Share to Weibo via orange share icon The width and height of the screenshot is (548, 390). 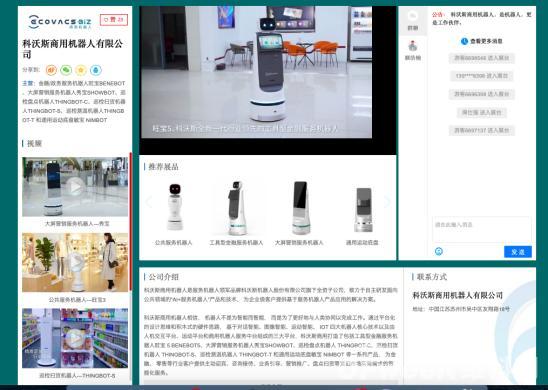click(x=51, y=70)
